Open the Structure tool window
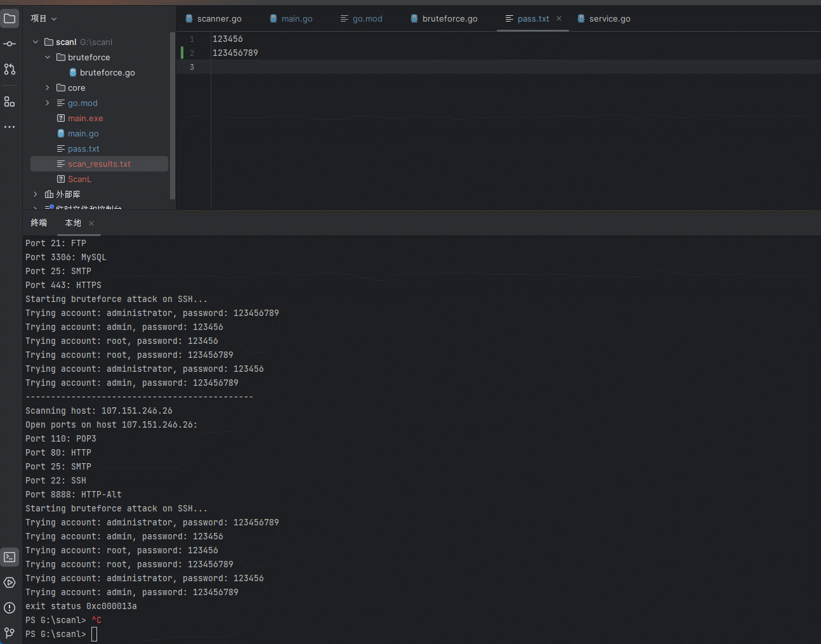Image resolution: width=821 pixels, height=644 pixels. click(10, 102)
